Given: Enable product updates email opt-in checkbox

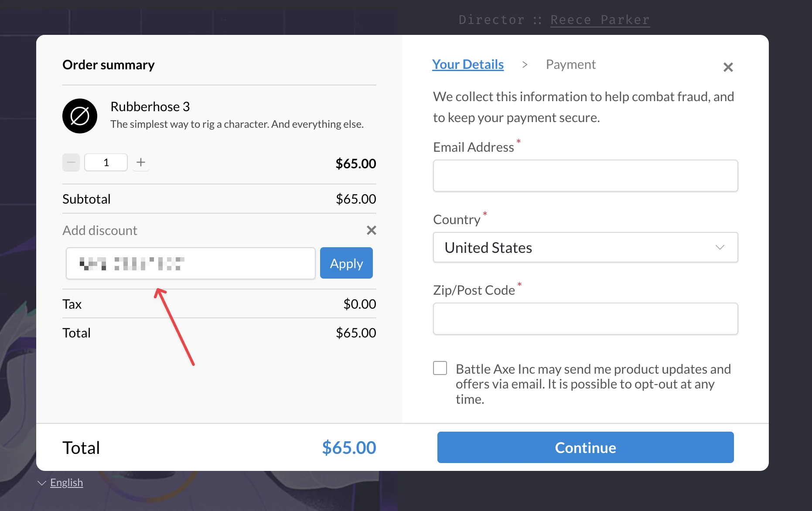Looking at the screenshot, I should coord(440,368).
